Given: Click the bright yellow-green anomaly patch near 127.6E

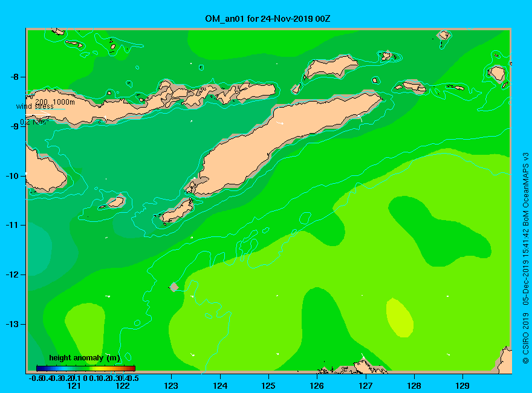Looking at the screenshot, I should click(x=400, y=317).
